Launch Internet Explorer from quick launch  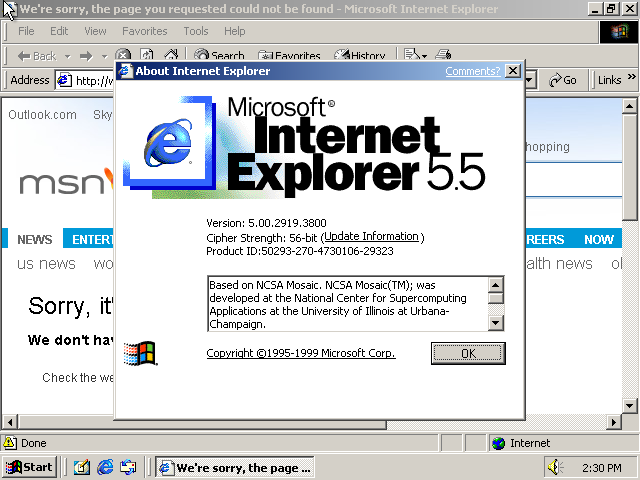coord(105,467)
